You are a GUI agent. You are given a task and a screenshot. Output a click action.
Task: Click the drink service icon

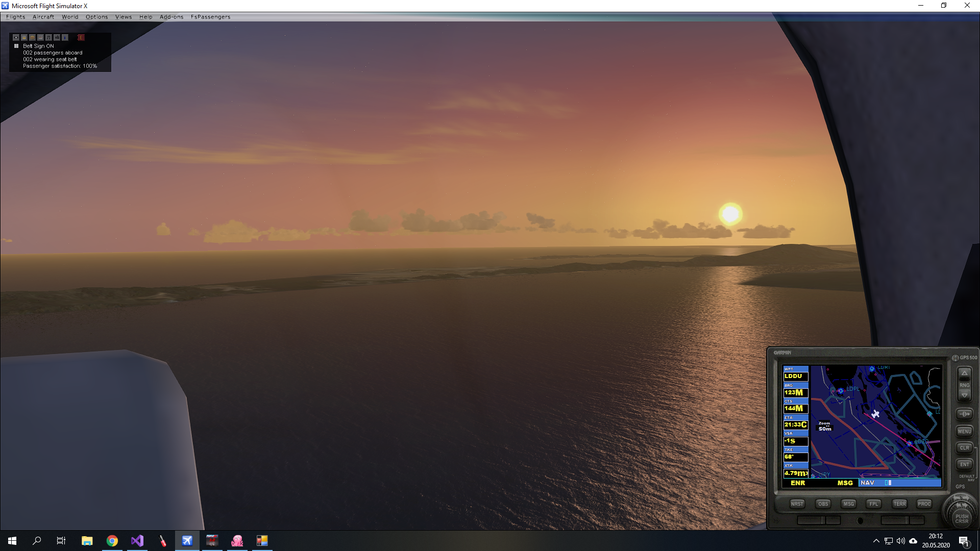pyautogui.click(x=24, y=37)
